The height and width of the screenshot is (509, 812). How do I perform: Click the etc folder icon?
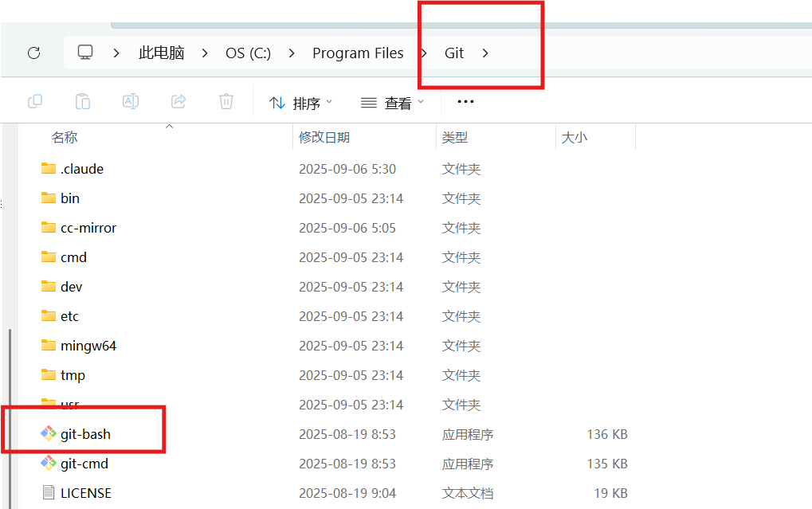[x=49, y=316]
